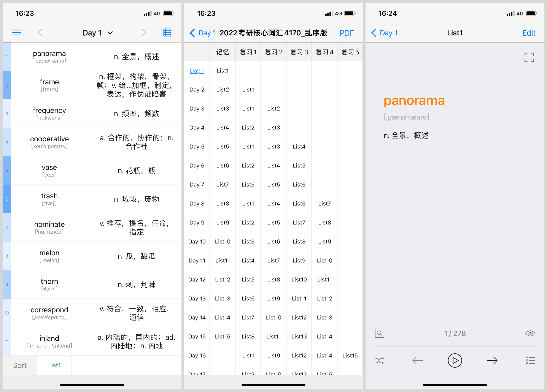547x392 pixels.
Task: Toggle the eye visibility icon on flashcard
Action: [530, 333]
